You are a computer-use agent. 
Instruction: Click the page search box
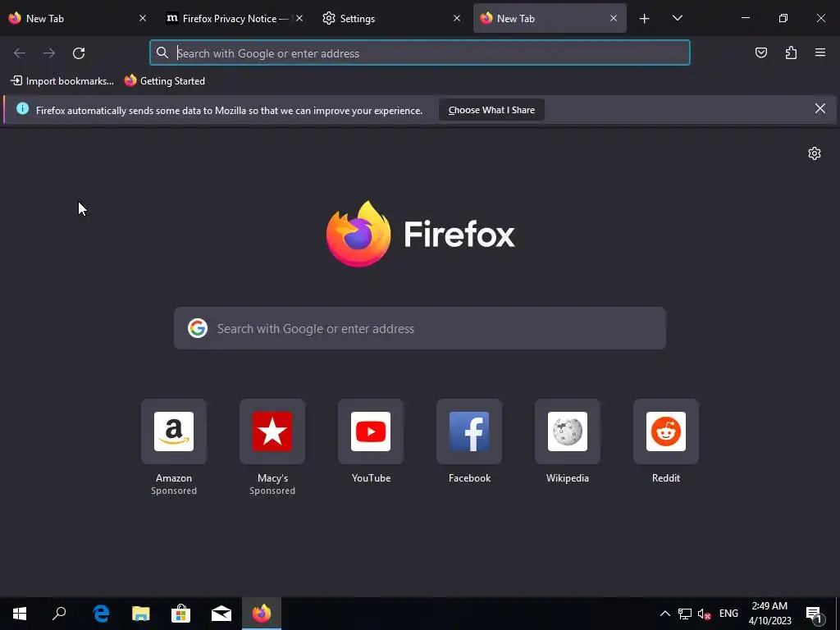click(x=419, y=328)
